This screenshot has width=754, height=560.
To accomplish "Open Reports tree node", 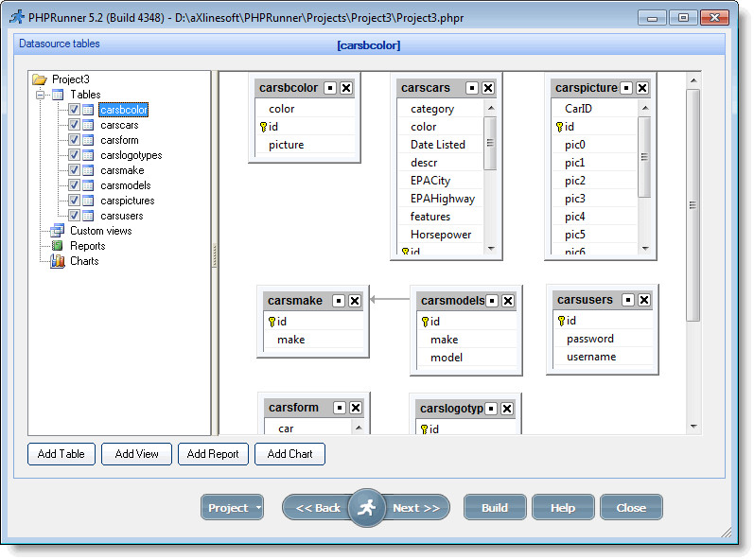I will point(88,246).
